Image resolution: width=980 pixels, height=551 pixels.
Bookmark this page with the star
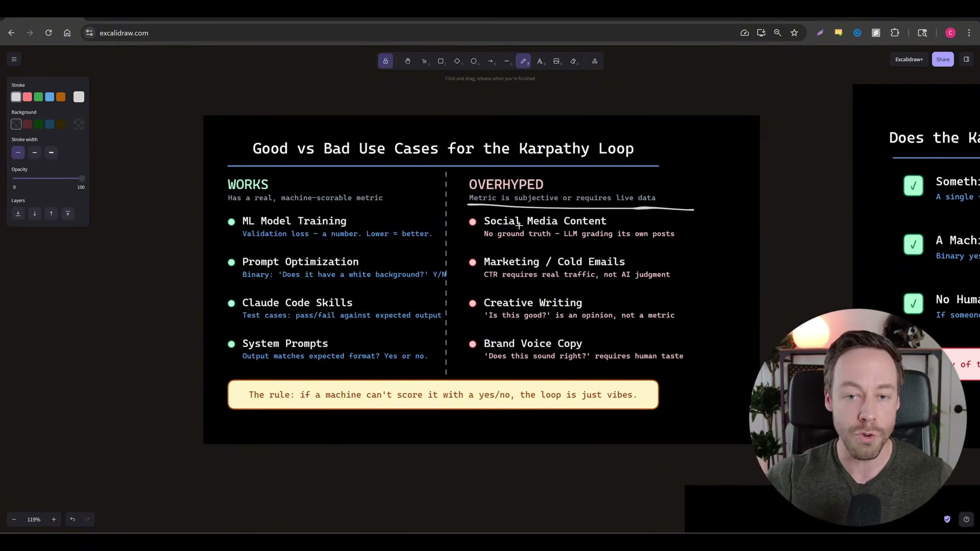tap(794, 33)
